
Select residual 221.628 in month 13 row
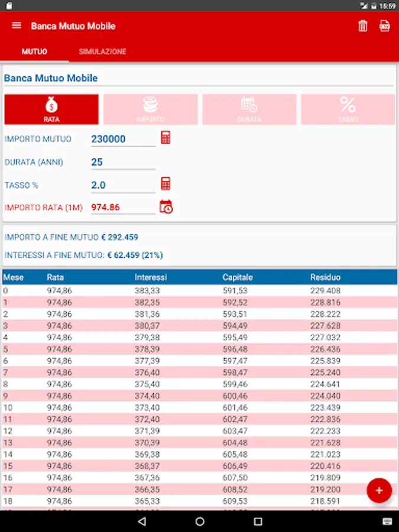click(325, 443)
